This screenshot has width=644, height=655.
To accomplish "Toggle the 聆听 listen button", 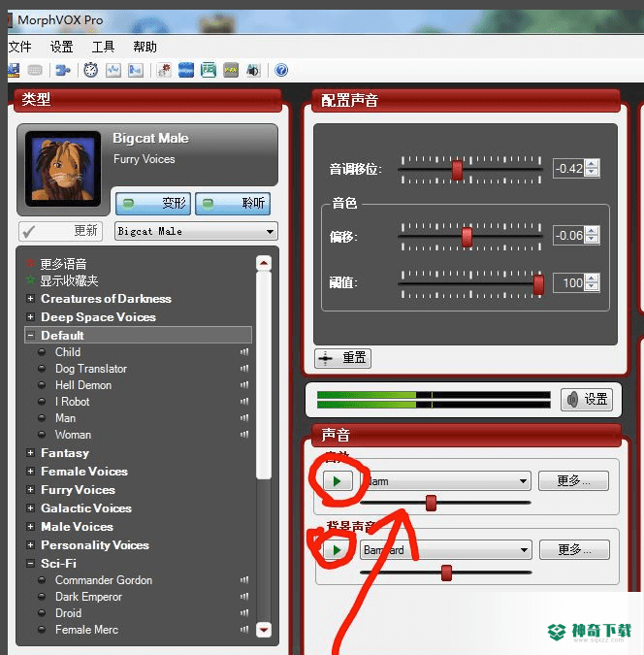I will click(233, 204).
